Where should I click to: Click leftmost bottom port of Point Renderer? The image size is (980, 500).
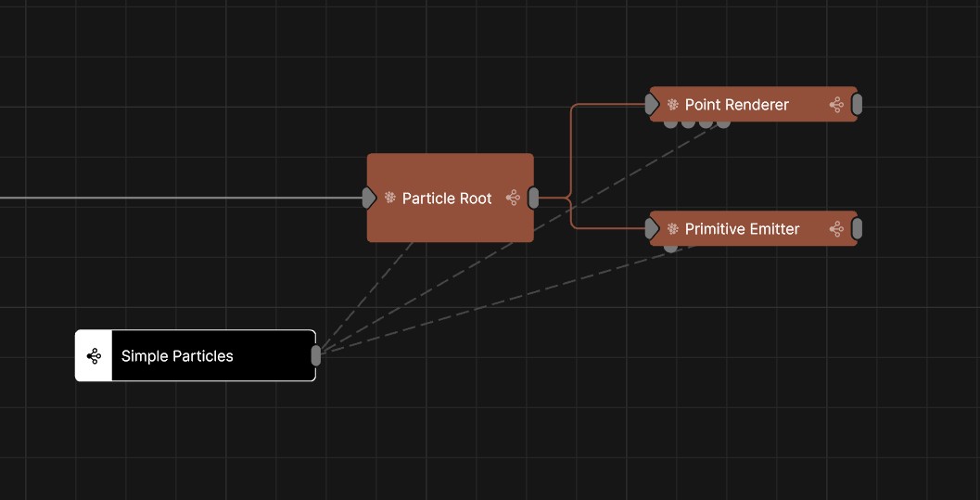click(670, 122)
